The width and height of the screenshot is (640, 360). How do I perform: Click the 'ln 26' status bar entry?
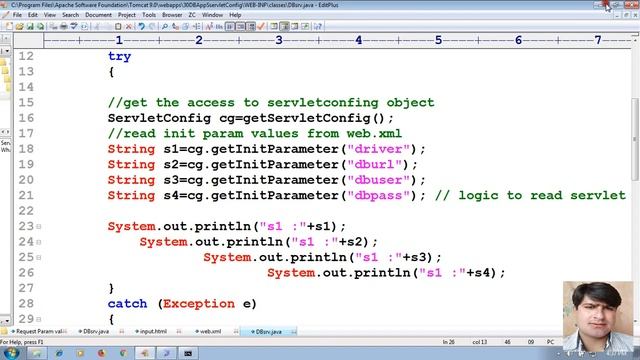click(x=449, y=342)
